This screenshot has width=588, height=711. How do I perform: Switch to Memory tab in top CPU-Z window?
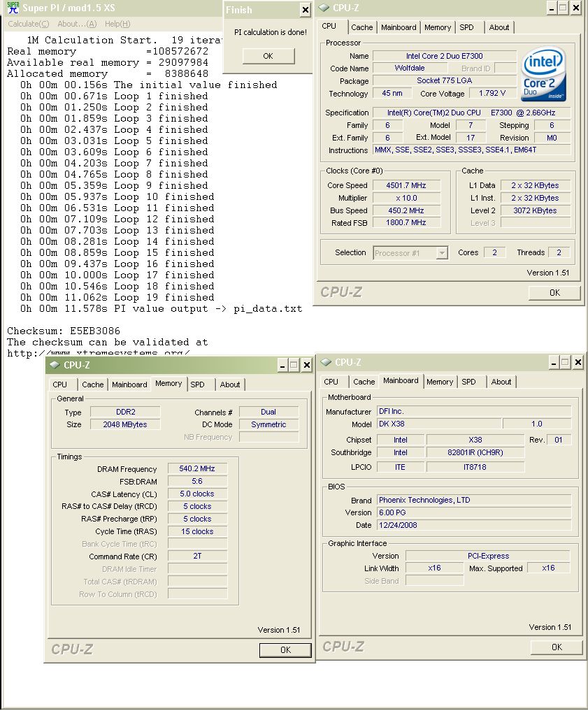tap(438, 27)
